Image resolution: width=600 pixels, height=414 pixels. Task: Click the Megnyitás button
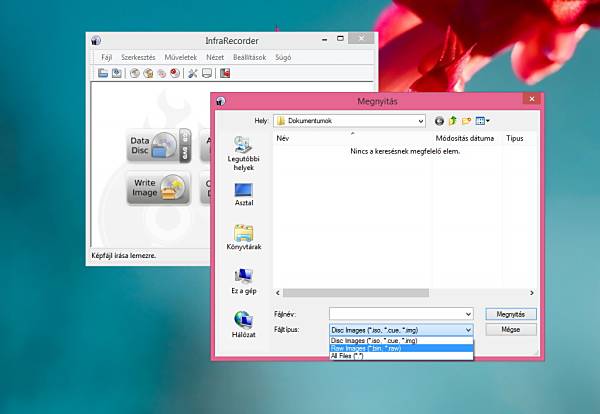pyautogui.click(x=511, y=314)
